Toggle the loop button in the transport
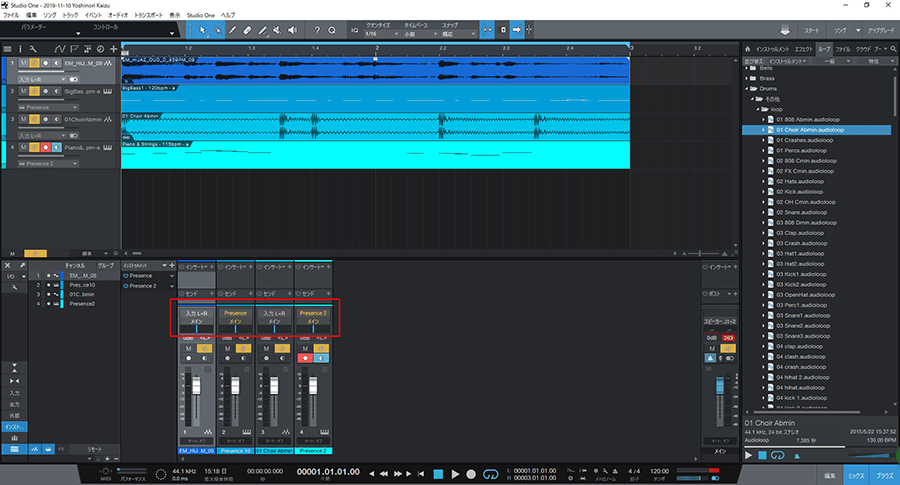 coord(490,473)
